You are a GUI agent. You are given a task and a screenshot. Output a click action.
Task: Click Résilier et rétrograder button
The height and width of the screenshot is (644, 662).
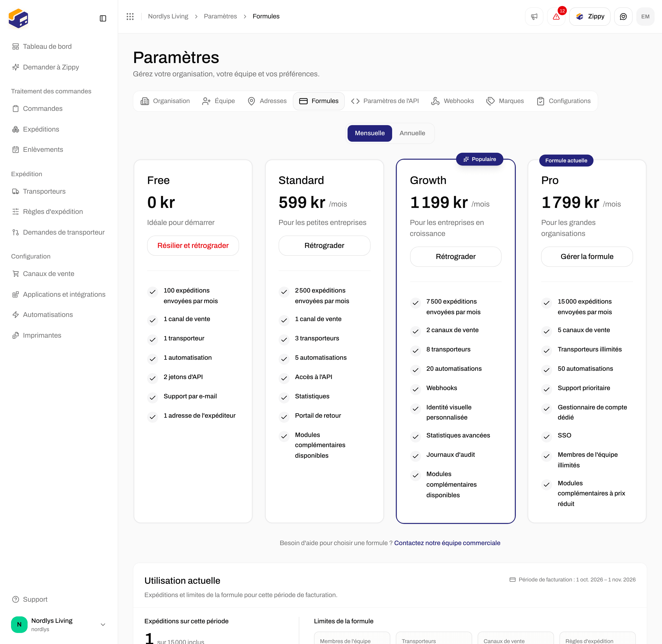click(193, 246)
